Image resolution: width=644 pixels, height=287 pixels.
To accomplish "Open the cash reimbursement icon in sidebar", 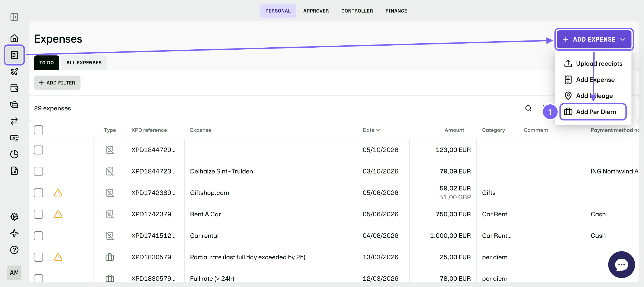I will point(14,138).
